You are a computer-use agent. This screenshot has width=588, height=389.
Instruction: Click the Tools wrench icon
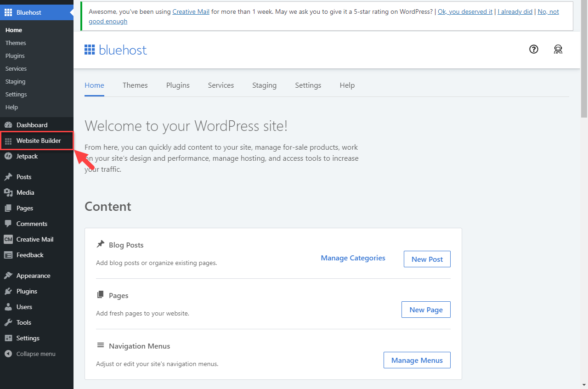click(x=8, y=322)
